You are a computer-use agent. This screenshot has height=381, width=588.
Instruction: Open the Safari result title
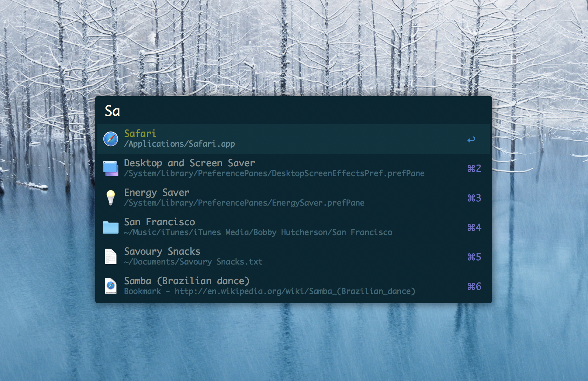pyautogui.click(x=140, y=134)
